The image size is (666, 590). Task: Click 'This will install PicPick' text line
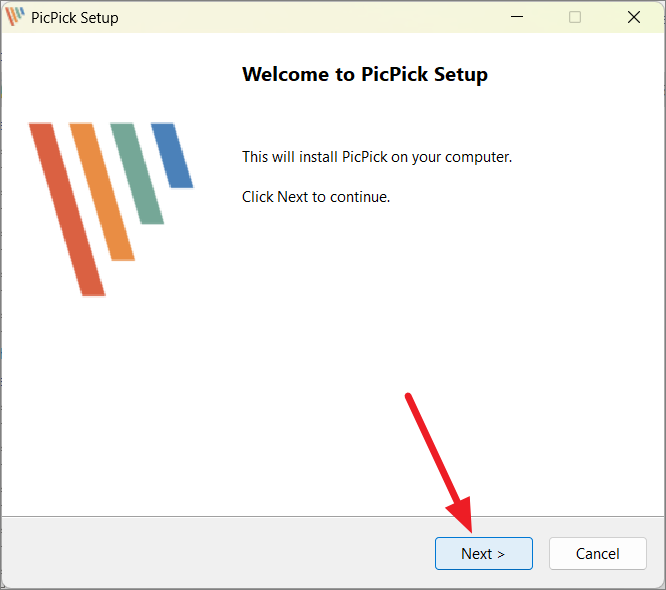tap(377, 157)
